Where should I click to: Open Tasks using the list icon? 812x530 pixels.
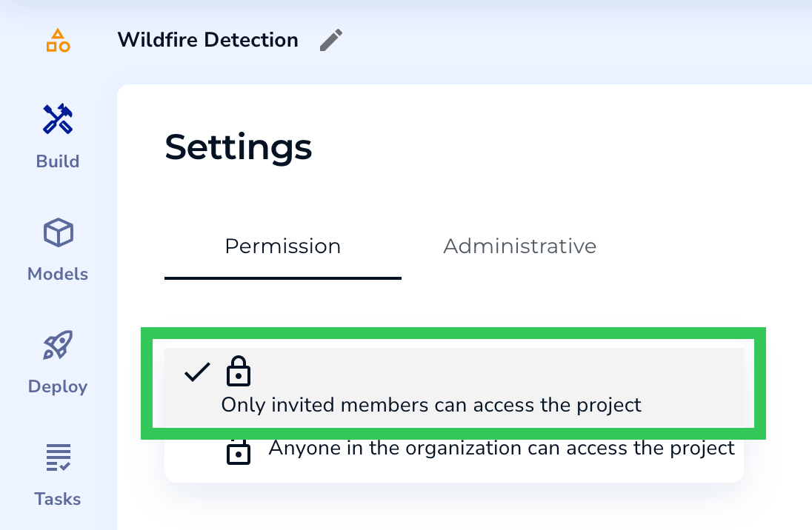[x=58, y=457]
